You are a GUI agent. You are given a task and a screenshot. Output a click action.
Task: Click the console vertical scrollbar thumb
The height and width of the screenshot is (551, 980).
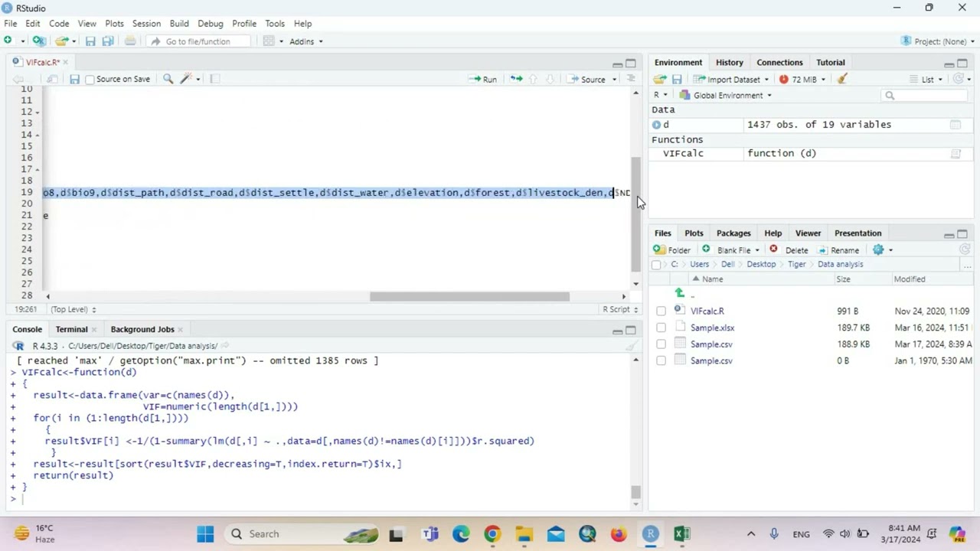point(635,493)
